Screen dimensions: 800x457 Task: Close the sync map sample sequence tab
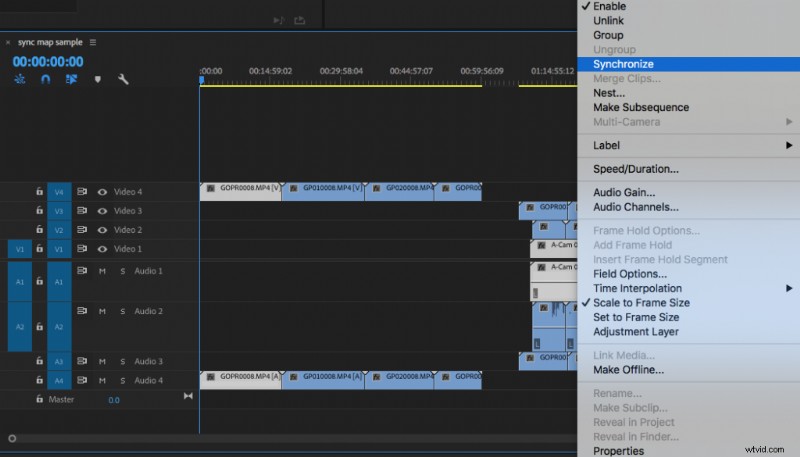coord(8,42)
